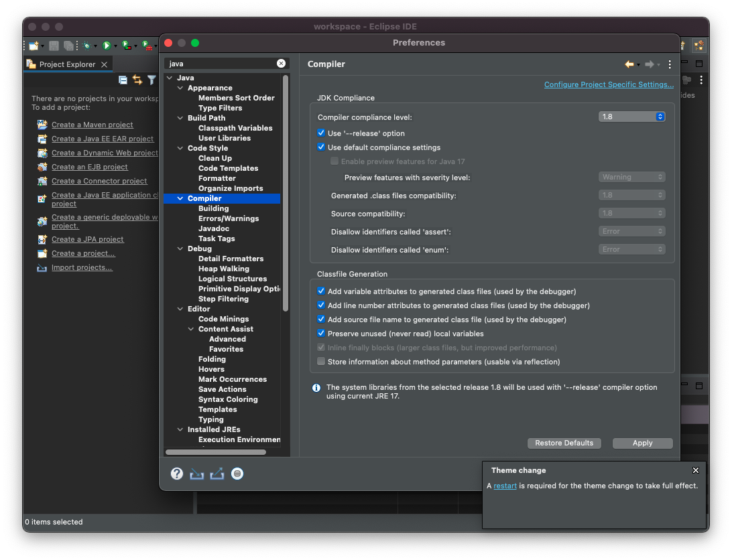The width and height of the screenshot is (732, 560).
Task: Toggle Preserve unused local variables checkbox
Action: [321, 333]
